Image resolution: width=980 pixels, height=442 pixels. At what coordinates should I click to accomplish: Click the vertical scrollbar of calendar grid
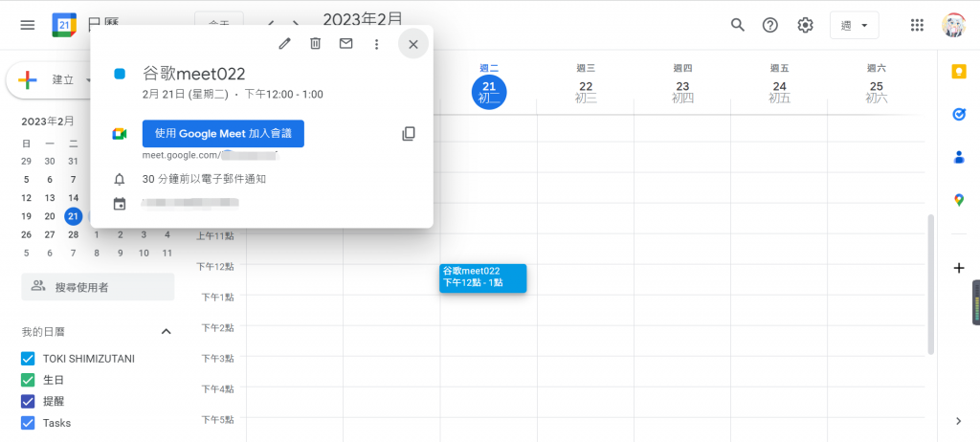click(931, 284)
